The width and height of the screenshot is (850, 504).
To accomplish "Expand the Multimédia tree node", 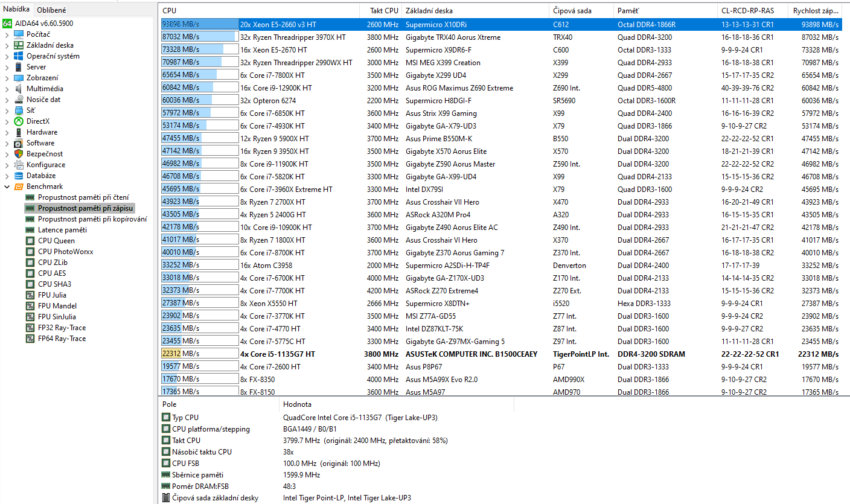I will pyautogui.click(x=7, y=88).
